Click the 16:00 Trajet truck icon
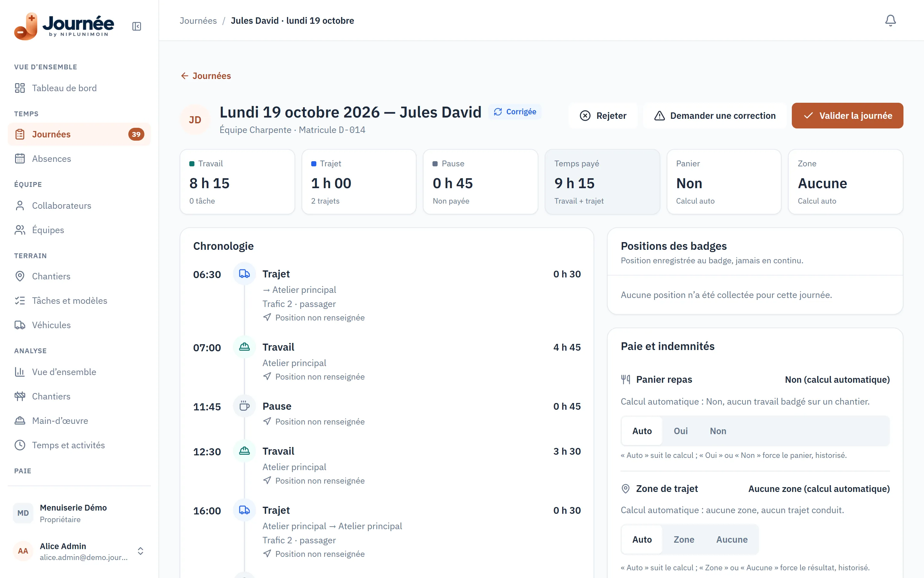This screenshot has width=924, height=578. (244, 510)
